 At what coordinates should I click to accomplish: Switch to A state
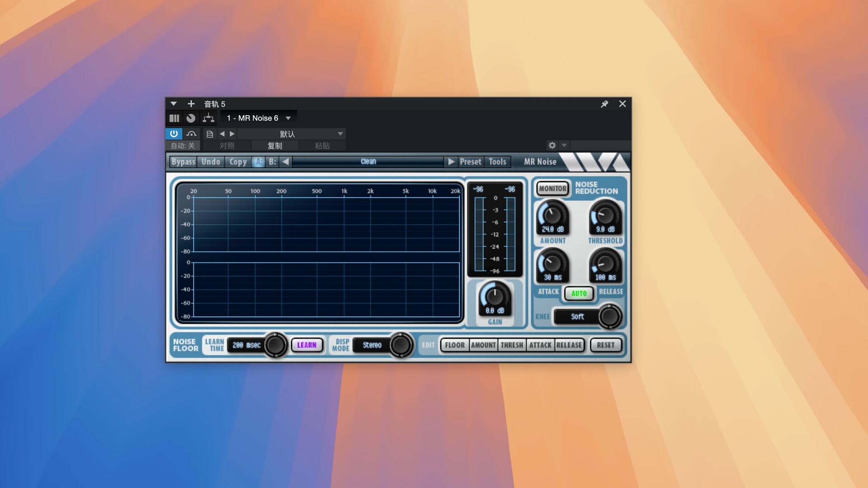coord(259,162)
